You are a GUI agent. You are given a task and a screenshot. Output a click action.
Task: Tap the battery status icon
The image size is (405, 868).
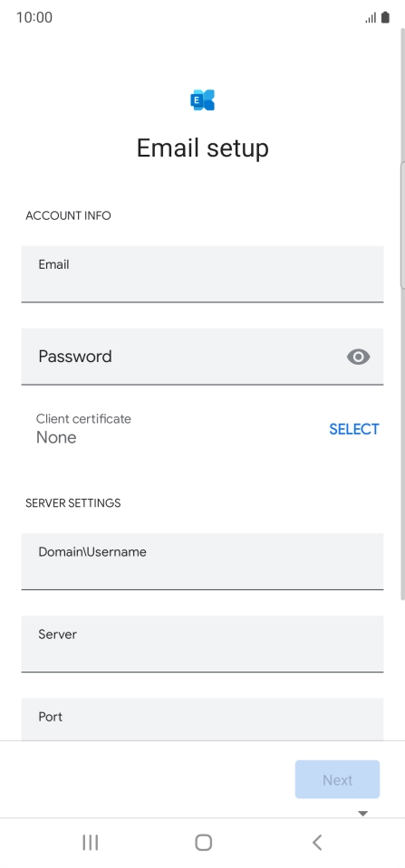[385, 17]
